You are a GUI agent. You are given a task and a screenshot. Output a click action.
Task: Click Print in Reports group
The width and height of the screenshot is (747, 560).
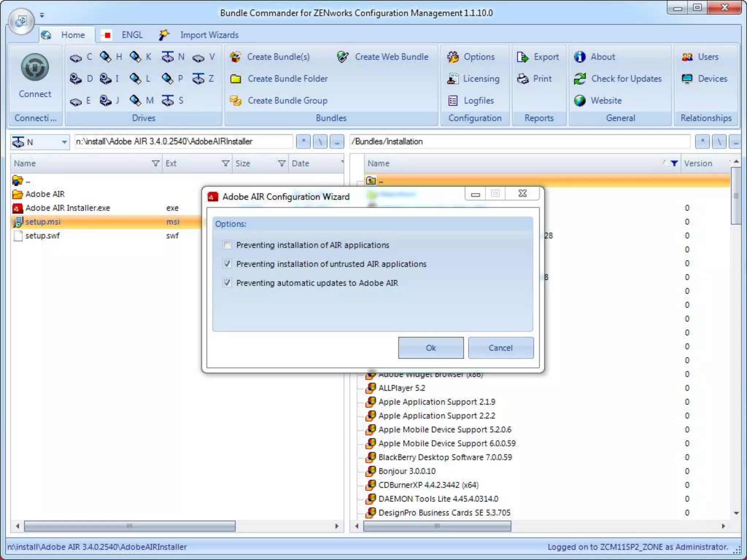(534, 79)
